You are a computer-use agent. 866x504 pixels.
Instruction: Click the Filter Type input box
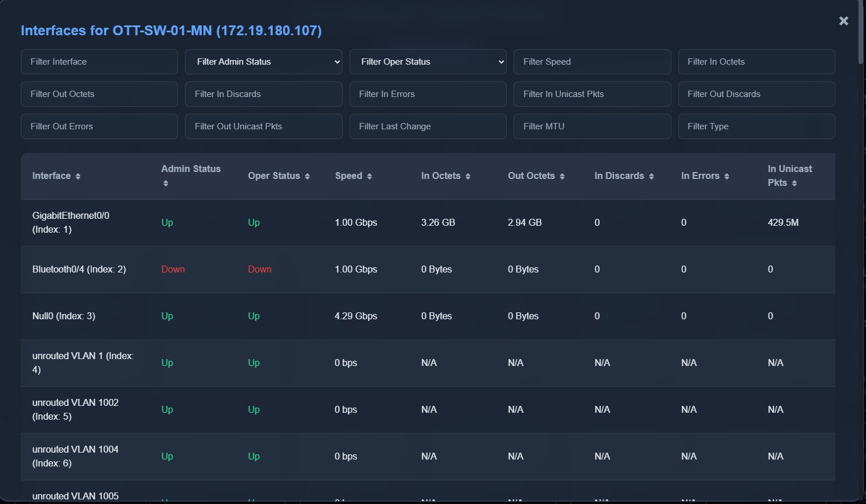pos(756,126)
